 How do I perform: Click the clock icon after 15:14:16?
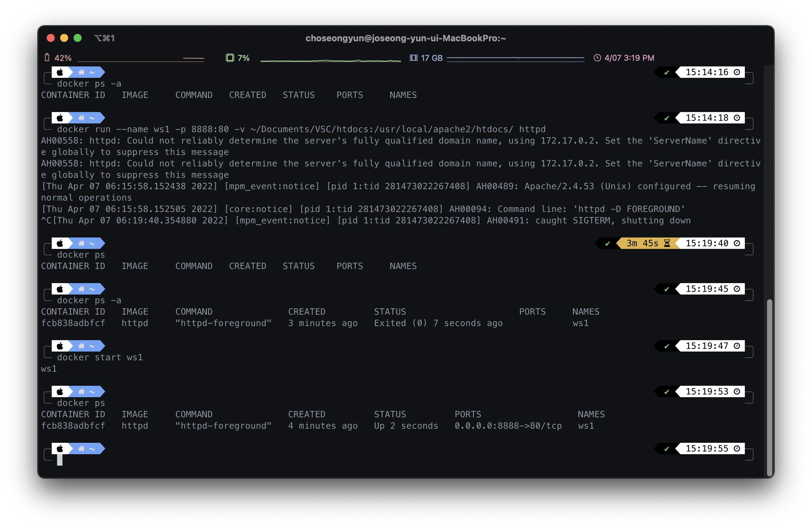(x=737, y=72)
